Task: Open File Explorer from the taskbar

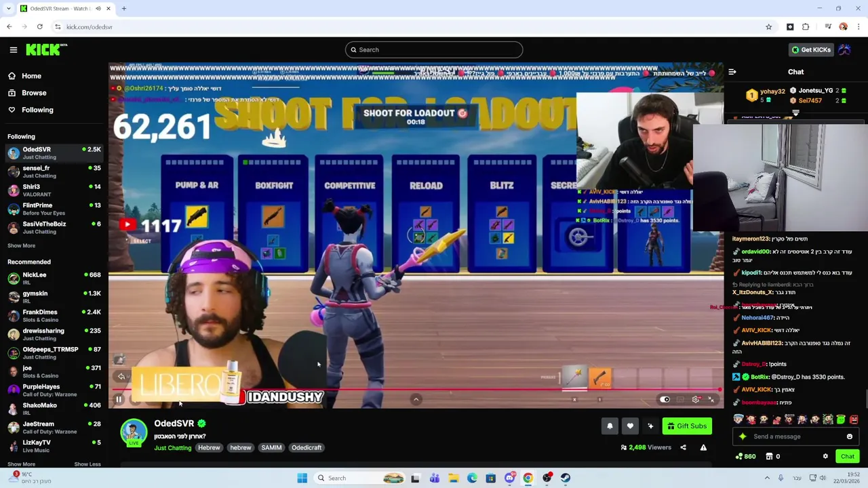Action: coord(453,478)
